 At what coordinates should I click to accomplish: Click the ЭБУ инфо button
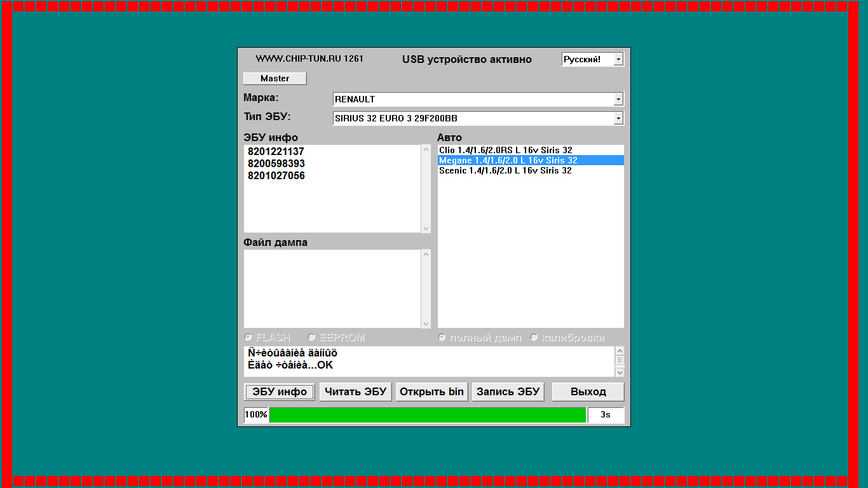point(280,391)
